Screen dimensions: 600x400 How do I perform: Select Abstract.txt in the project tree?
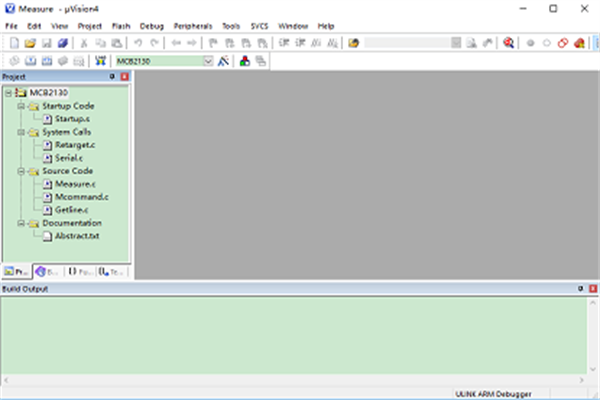pos(77,236)
